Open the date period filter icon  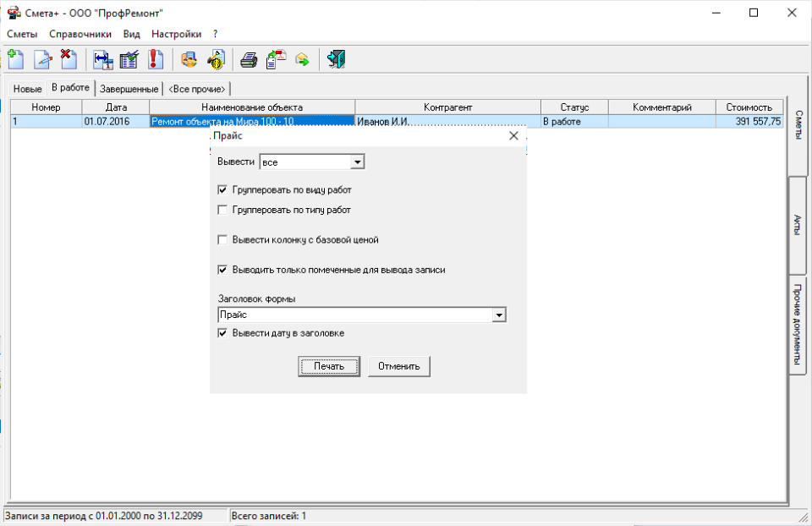pos(103,59)
